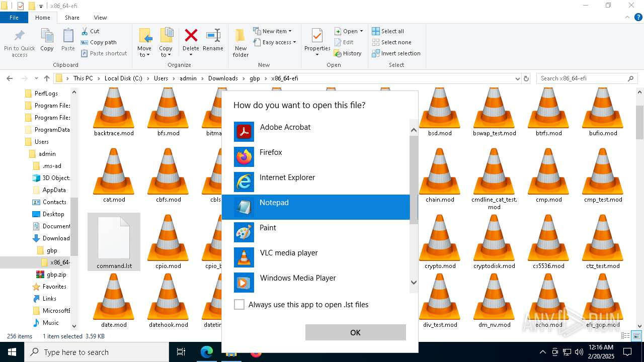Click the file list vertical scrollbar

point(640,123)
